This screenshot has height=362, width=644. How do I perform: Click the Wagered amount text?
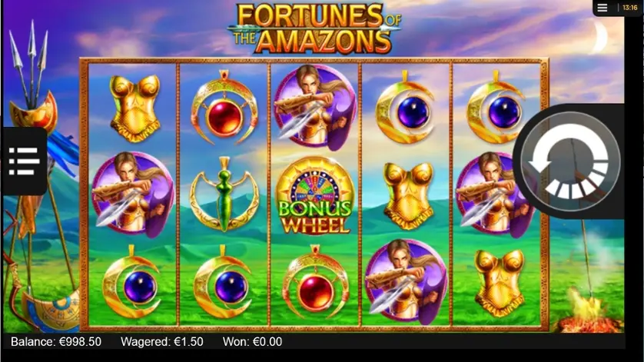(x=162, y=342)
